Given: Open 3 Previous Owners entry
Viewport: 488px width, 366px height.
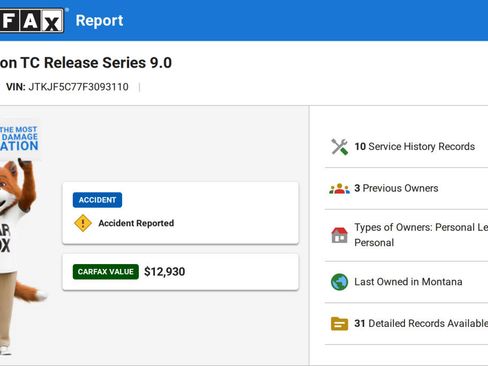Looking at the screenshot, I should pyautogui.click(x=396, y=188).
